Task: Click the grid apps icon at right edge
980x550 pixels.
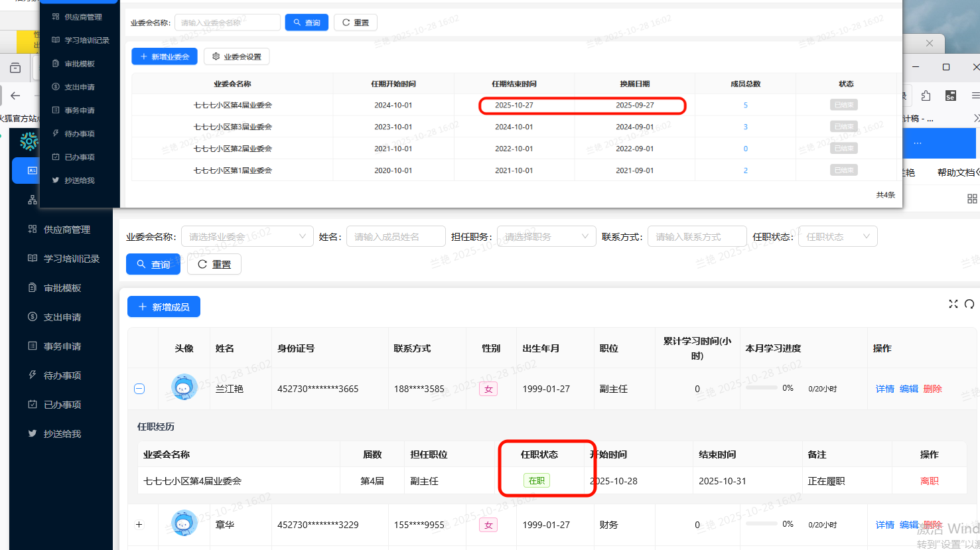Action: coord(972,199)
